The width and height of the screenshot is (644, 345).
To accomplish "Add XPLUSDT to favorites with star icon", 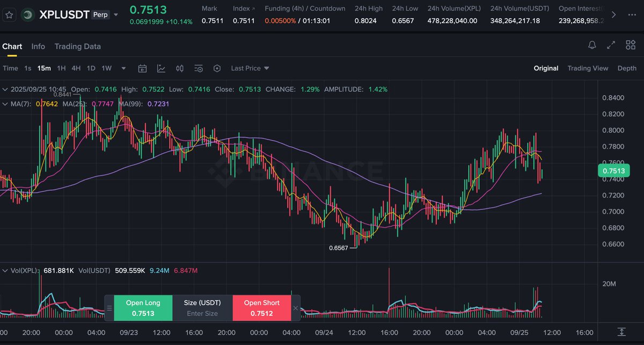I will (9, 15).
